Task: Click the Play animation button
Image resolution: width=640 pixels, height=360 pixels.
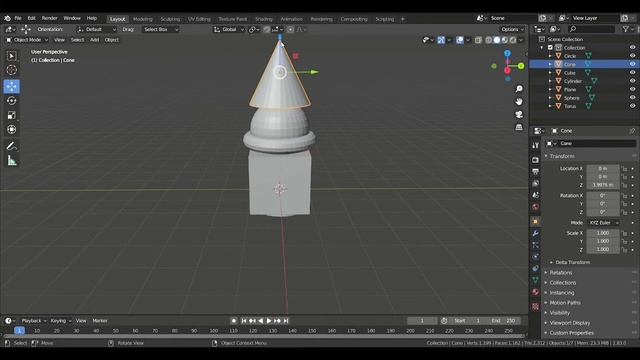Action: pyautogui.click(x=269, y=321)
